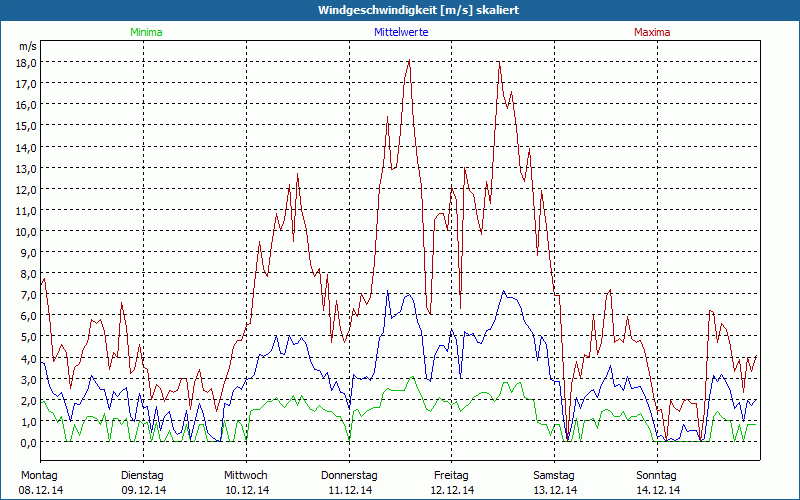This screenshot has height=500, width=800.
Task: Click the blue Mittelwerte legend label
Action: tap(401, 32)
